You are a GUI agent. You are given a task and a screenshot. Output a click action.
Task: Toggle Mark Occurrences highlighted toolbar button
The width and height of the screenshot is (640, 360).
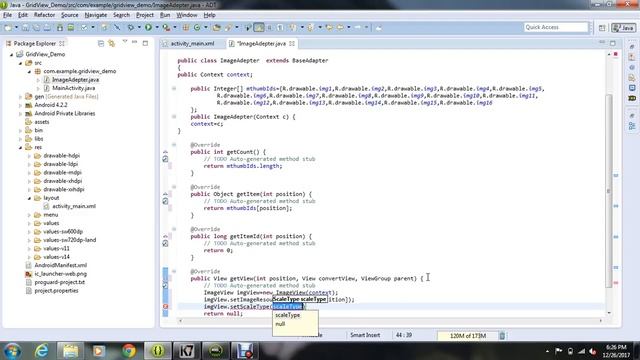tap(259, 27)
